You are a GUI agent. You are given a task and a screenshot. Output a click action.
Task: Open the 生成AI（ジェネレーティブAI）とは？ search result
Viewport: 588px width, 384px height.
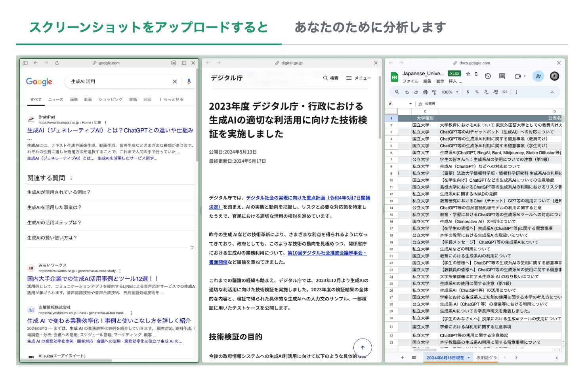pyautogui.click(x=110, y=131)
